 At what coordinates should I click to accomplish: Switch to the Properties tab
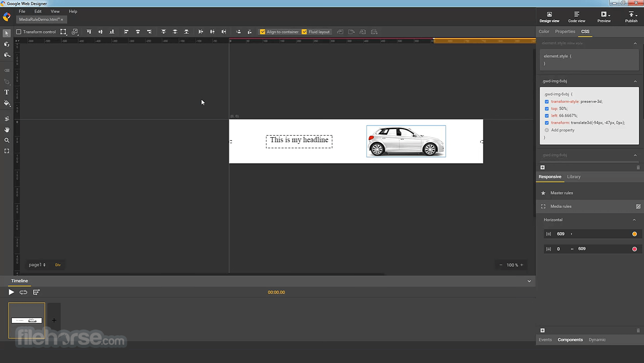[x=565, y=31]
